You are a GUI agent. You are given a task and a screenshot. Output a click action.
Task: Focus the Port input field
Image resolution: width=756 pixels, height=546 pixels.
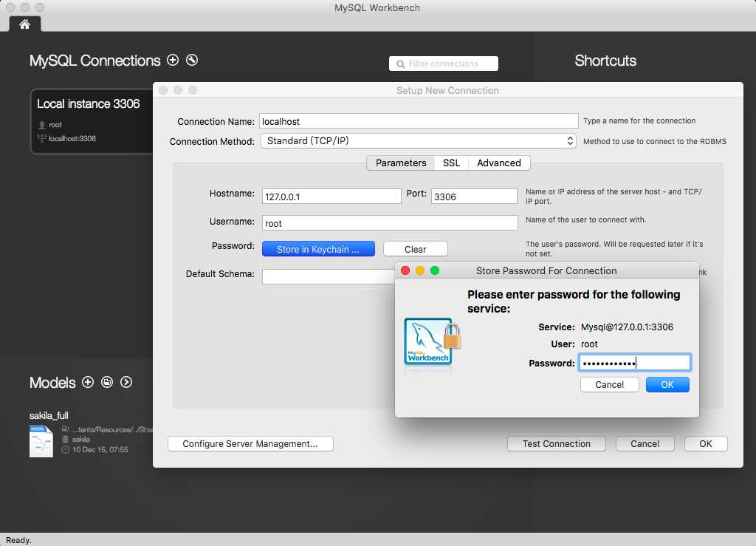click(x=474, y=197)
